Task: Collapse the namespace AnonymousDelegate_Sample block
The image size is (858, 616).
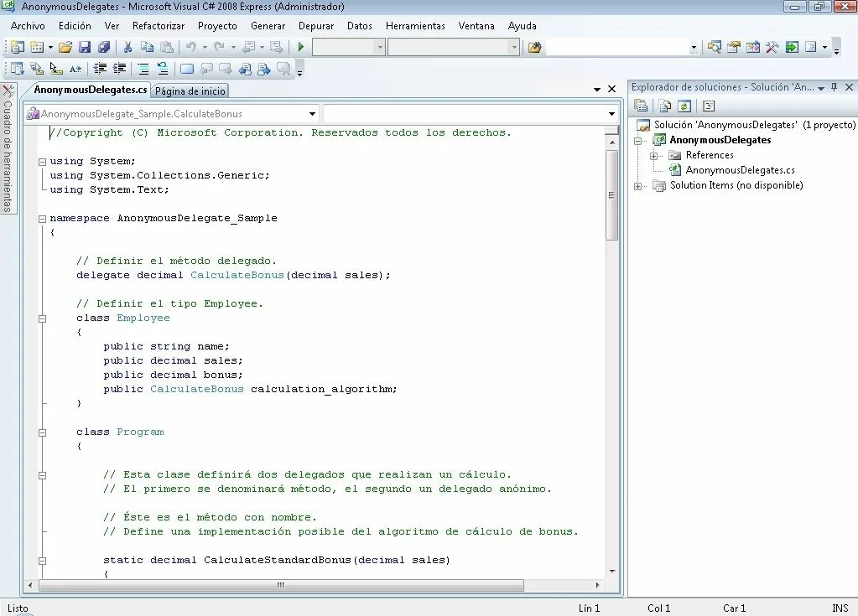Action: pos(42,219)
